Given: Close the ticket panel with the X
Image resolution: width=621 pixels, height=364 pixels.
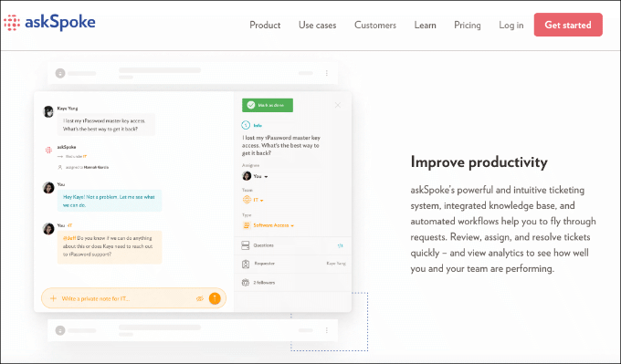Looking at the screenshot, I should tap(337, 105).
